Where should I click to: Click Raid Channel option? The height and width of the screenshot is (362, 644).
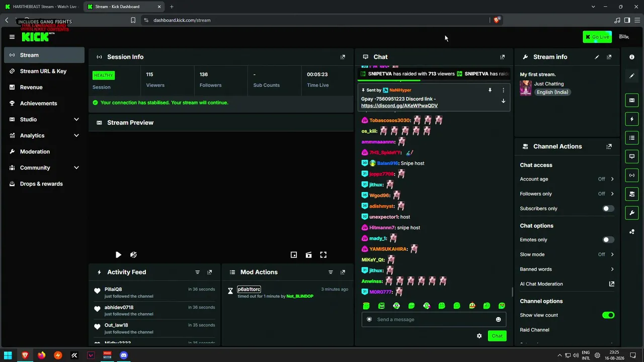534,330
